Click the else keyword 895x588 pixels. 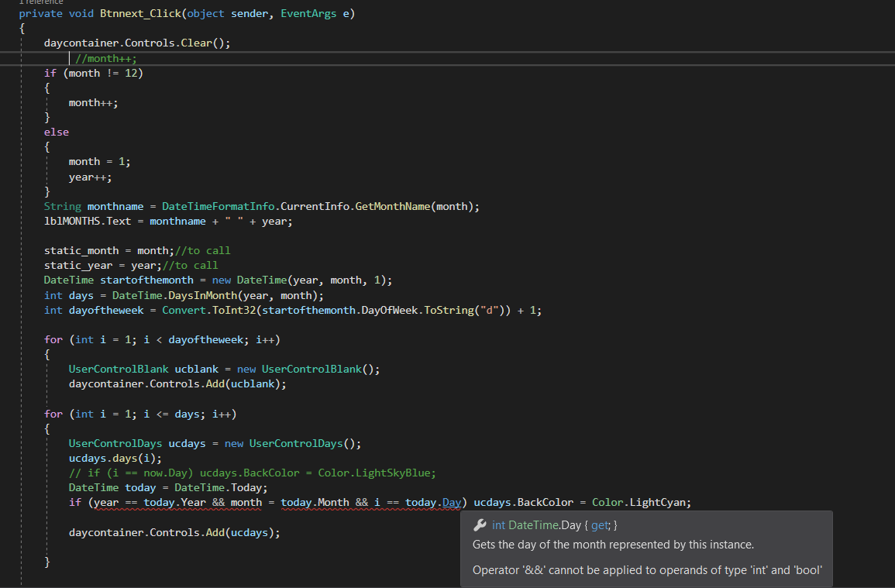point(56,132)
